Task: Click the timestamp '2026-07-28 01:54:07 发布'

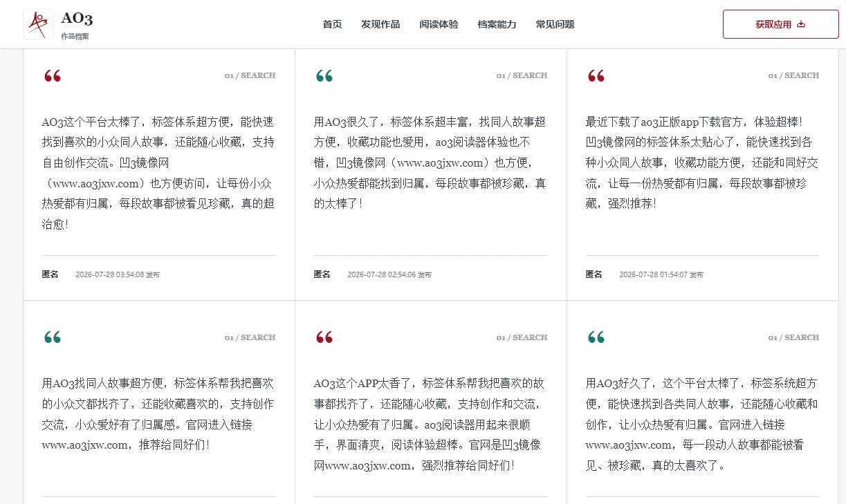Action: (661, 274)
